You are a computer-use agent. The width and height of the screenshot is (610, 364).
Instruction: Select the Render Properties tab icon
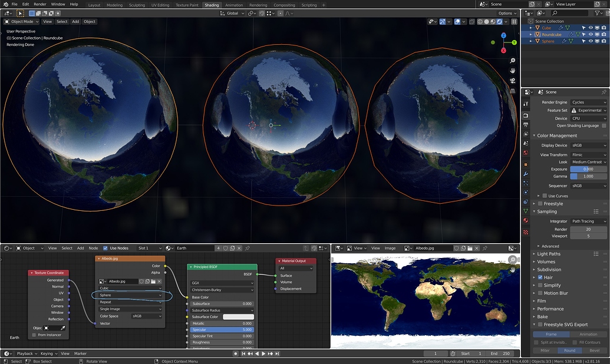(527, 115)
